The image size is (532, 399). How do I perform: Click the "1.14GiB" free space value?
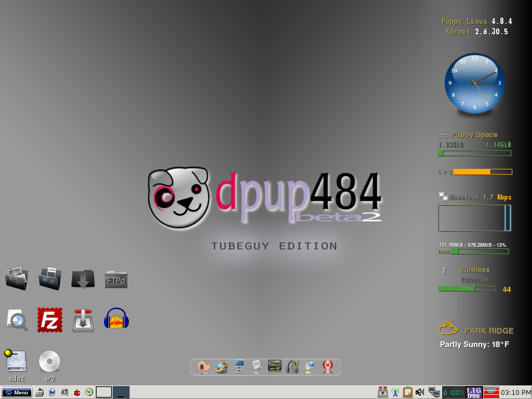point(498,145)
